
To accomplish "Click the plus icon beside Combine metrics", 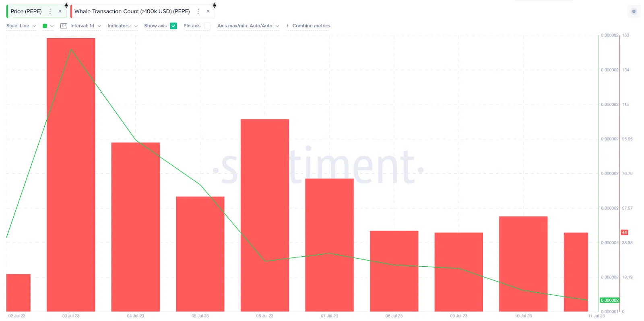I will (x=287, y=26).
